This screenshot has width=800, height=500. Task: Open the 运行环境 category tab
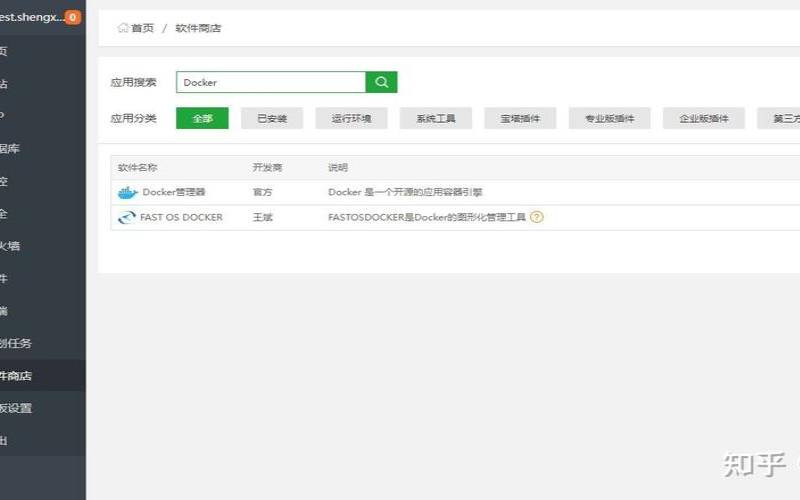[351, 118]
